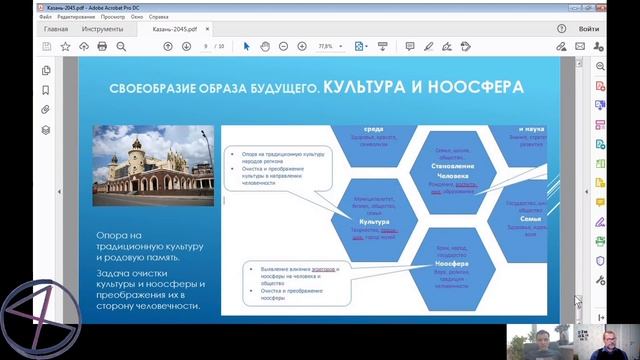Click the Культура hexagon in diagram
The image size is (640, 360).
pyautogui.click(x=374, y=220)
